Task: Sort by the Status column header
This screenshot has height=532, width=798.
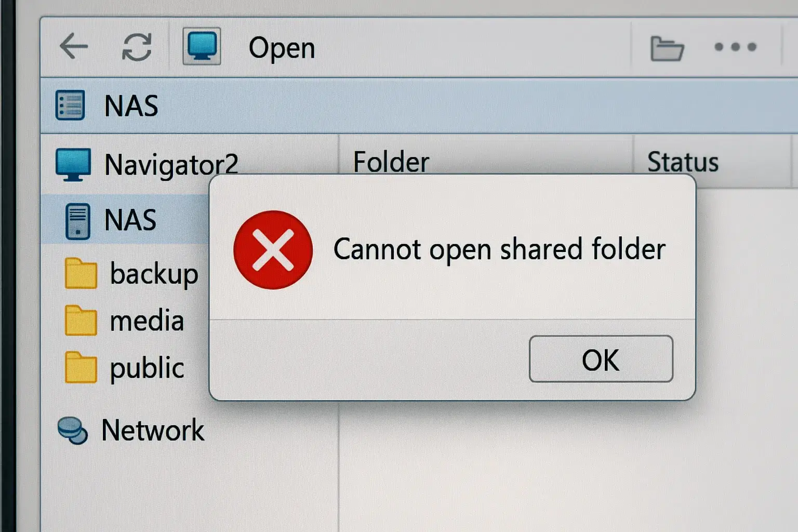Action: tap(683, 162)
